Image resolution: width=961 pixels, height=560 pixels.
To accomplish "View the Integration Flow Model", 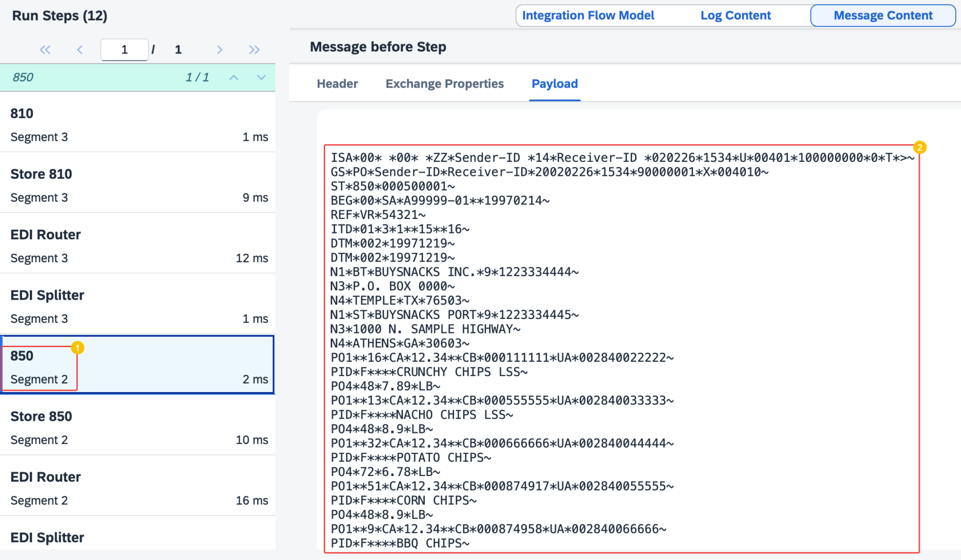I will [x=588, y=15].
